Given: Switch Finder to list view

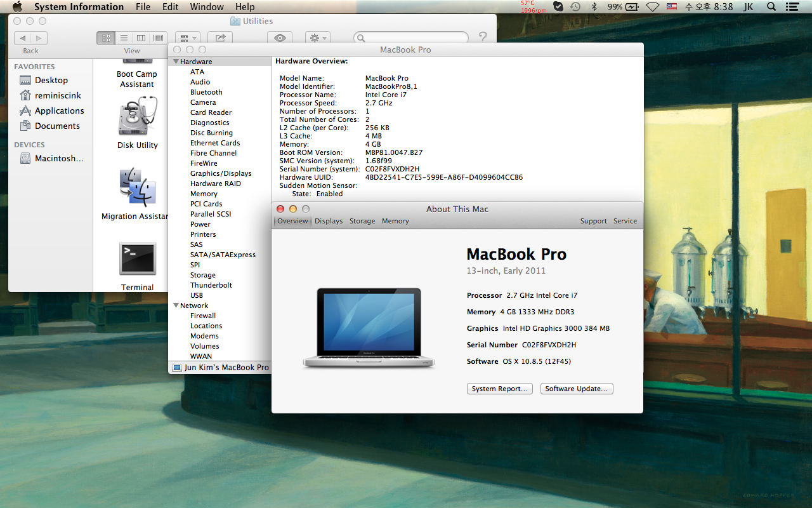Looking at the screenshot, I should click(124, 38).
